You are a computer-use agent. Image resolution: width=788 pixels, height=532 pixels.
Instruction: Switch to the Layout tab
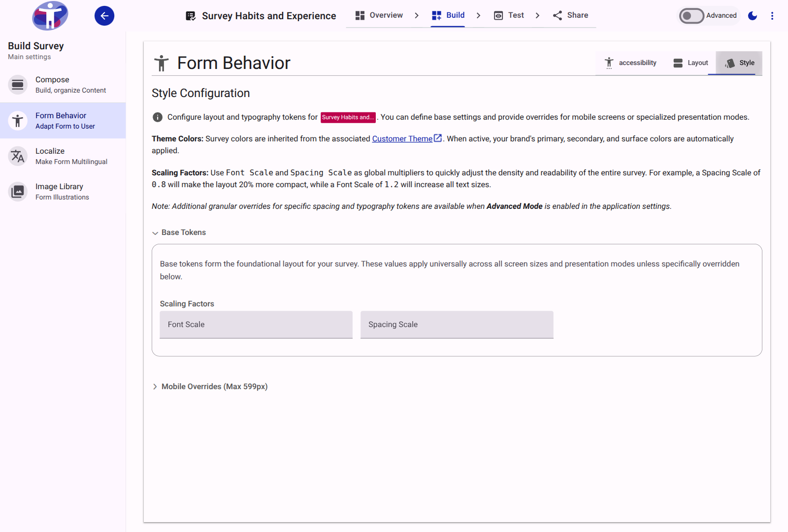(x=690, y=63)
